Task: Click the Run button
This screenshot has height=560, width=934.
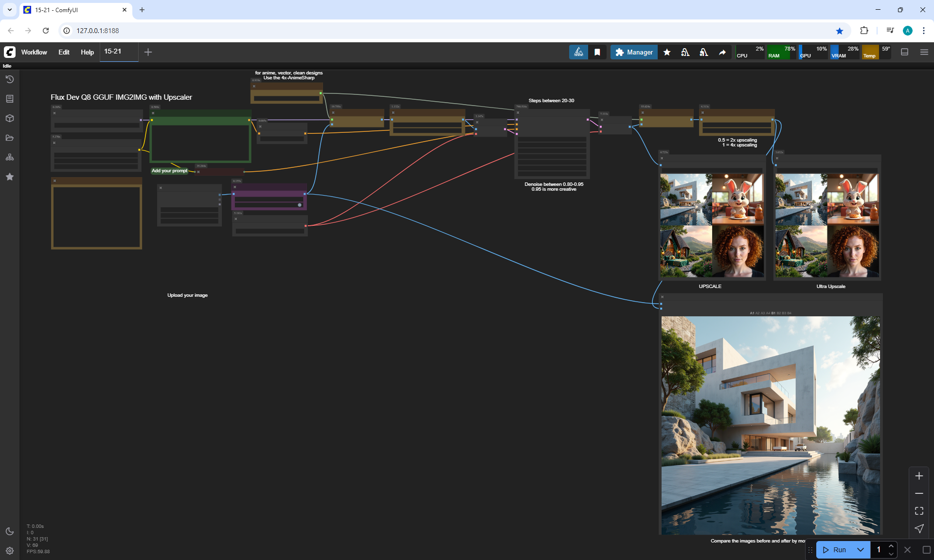Action: click(836, 550)
